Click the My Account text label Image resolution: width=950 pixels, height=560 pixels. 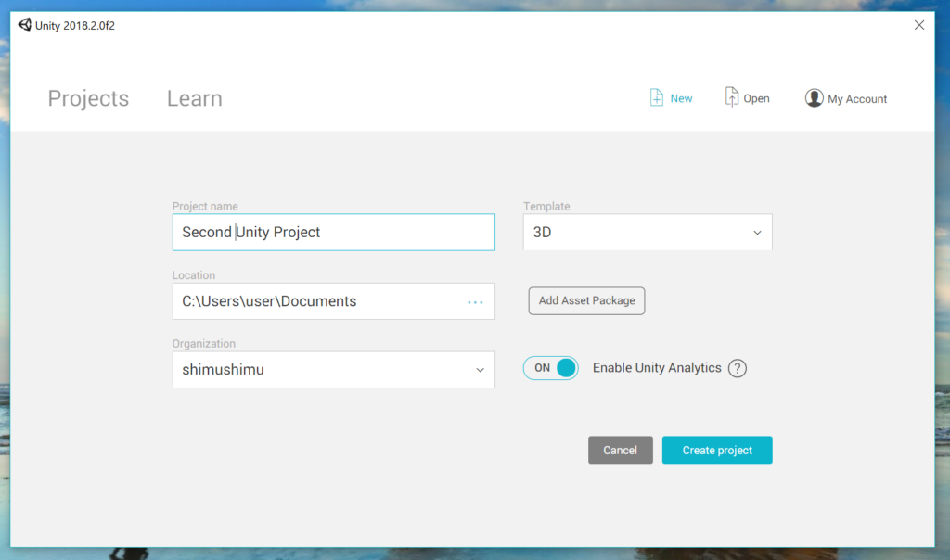(857, 99)
